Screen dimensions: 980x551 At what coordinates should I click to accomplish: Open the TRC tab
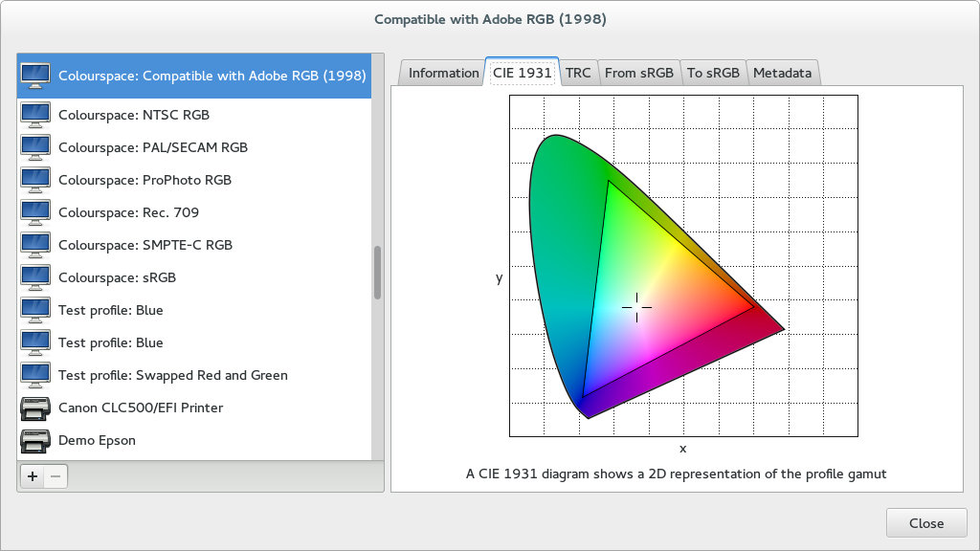pyautogui.click(x=578, y=73)
